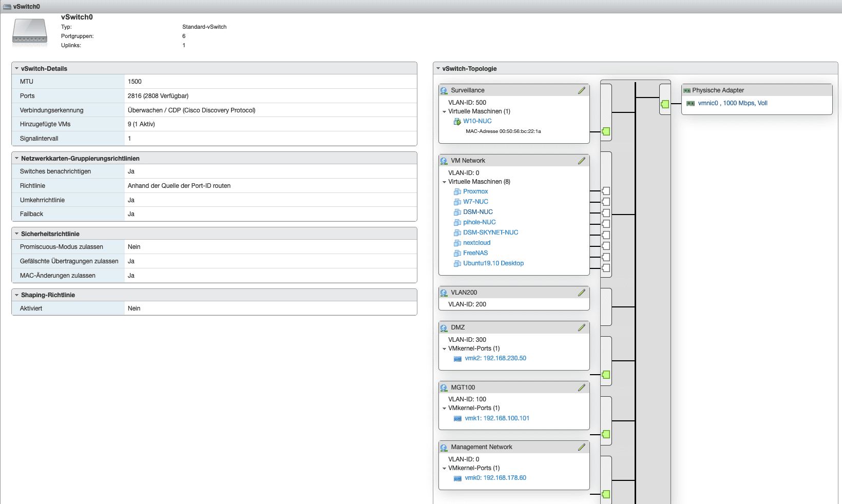
Task: Open the FreeNAS virtual machine link
Action: 475,253
